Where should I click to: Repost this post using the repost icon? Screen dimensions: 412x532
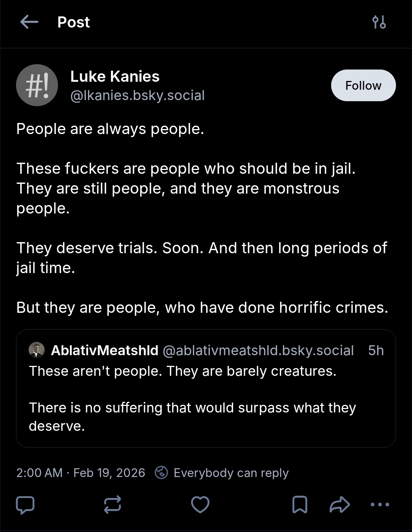[x=113, y=505]
